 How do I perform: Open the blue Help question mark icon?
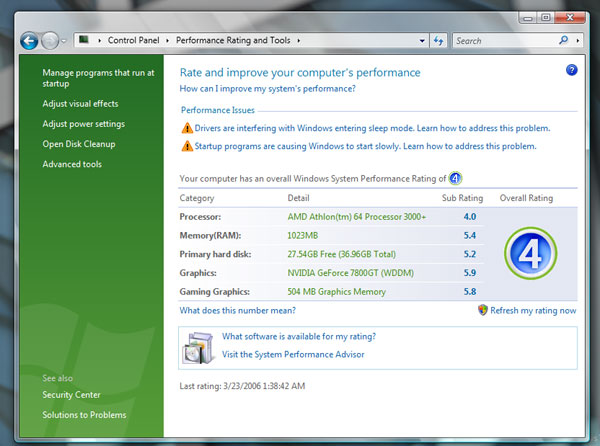click(x=571, y=70)
